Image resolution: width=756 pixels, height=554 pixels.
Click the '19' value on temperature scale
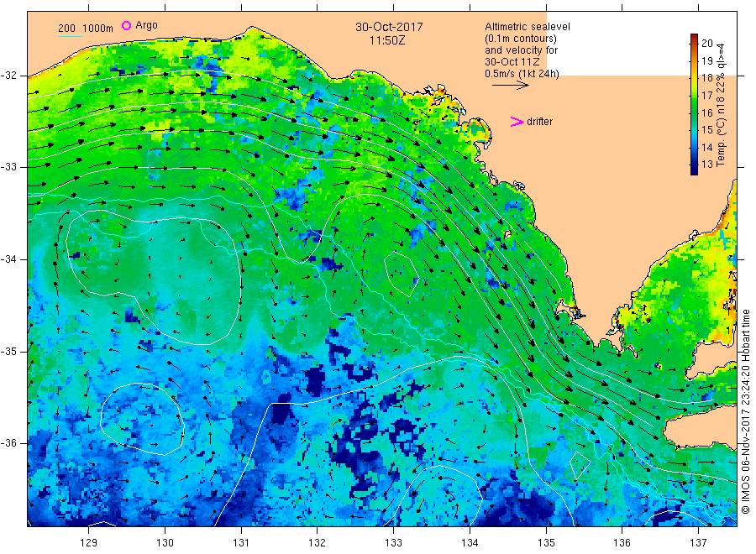coord(706,60)
